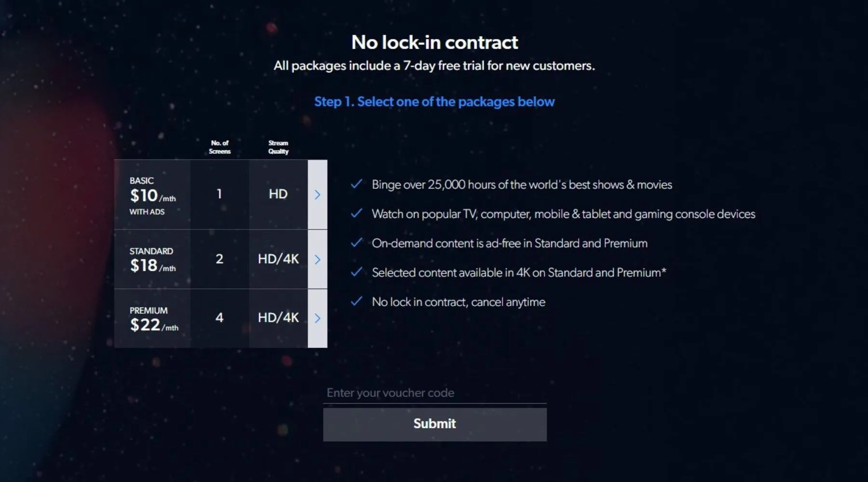Click the Premium package chevron arrow
Viewport: 868px width, 482px height.
(x=317, y=318)
